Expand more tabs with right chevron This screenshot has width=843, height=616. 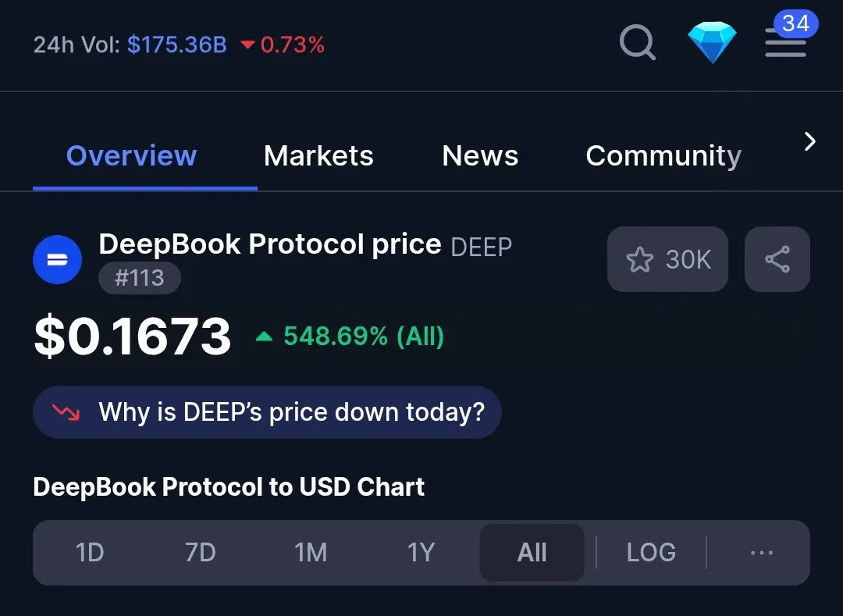pos(809,141)
